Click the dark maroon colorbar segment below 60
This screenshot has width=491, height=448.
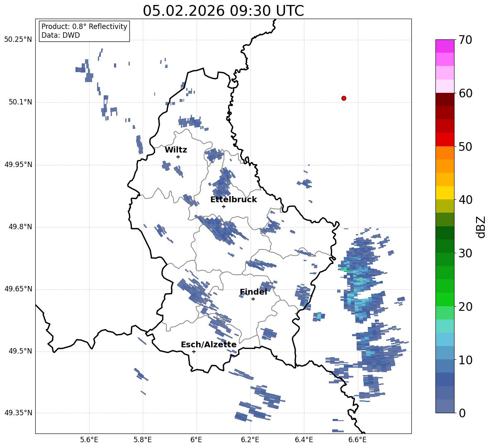445,99
